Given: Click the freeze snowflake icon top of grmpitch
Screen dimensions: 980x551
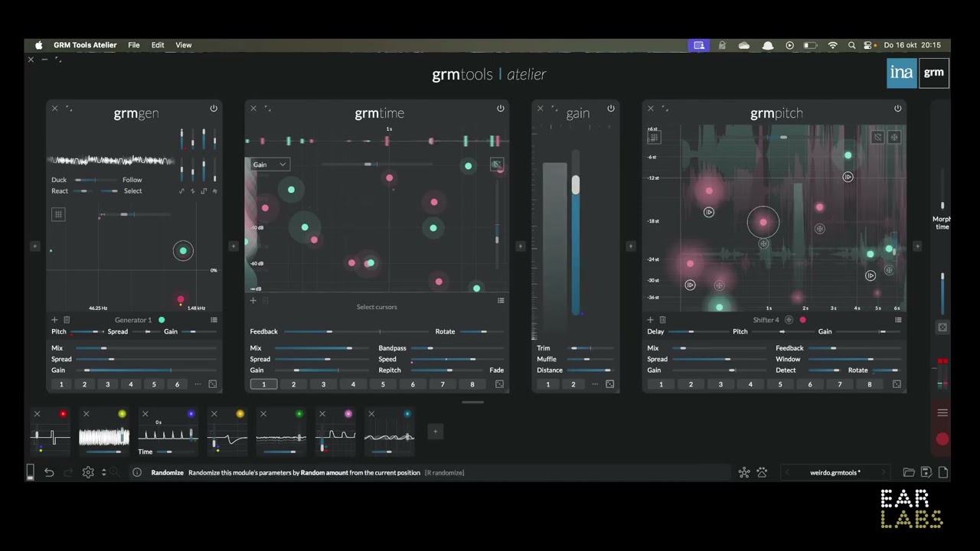Looking at the screenshot, I should [x=893, y=138].
